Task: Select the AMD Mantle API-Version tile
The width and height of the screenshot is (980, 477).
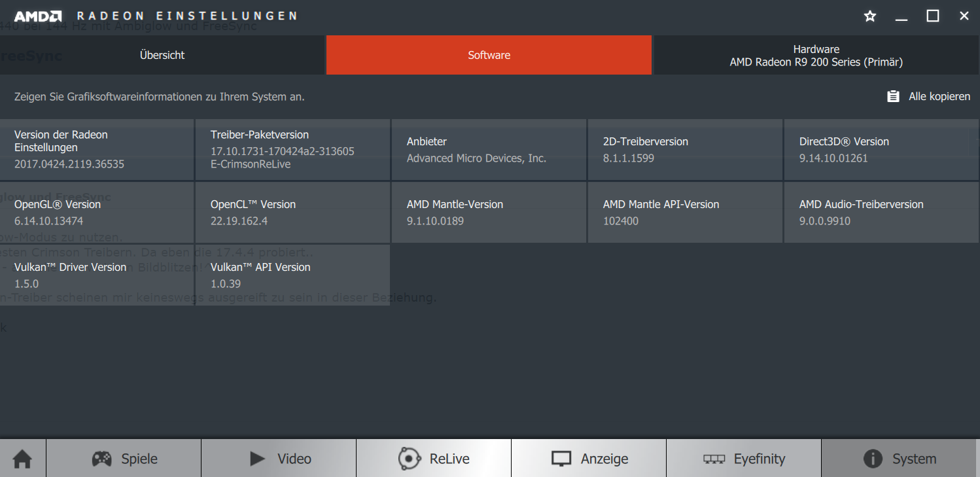Action: (x=685, y=212)
